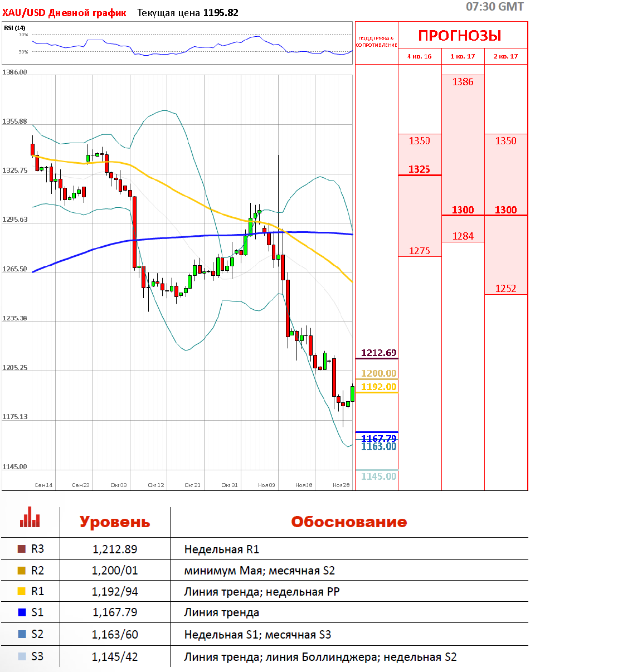642x672 pixels.
Task: Select the Обоснование column header
Action: [x=349, y=522]
